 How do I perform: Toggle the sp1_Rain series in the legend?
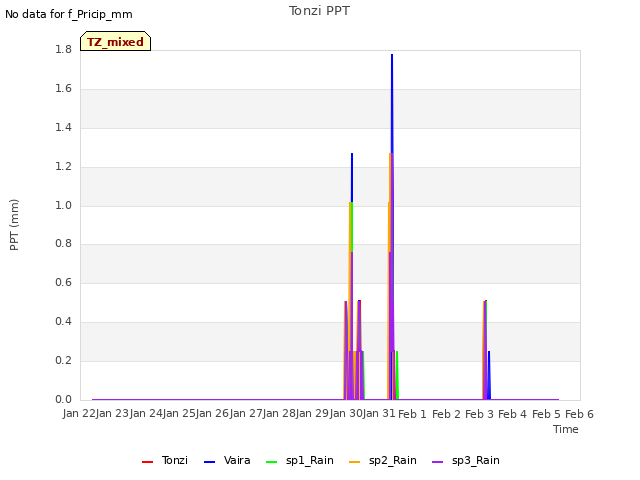tap(300, 460)
